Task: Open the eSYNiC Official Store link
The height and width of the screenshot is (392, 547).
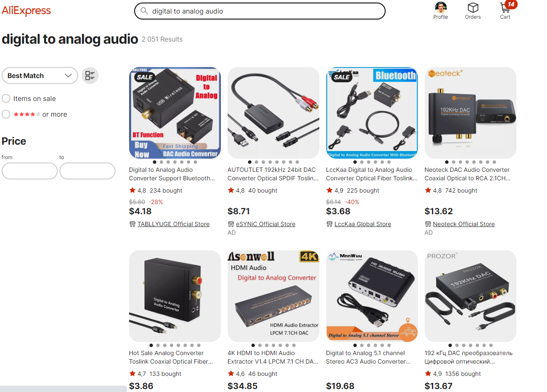Action: tap(265, 224)
